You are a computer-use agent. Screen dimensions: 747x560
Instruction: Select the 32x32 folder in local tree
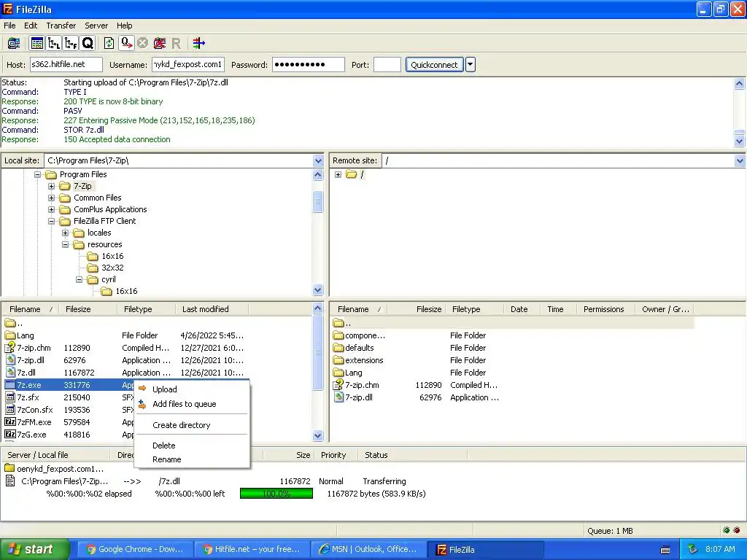click(112, 268)
